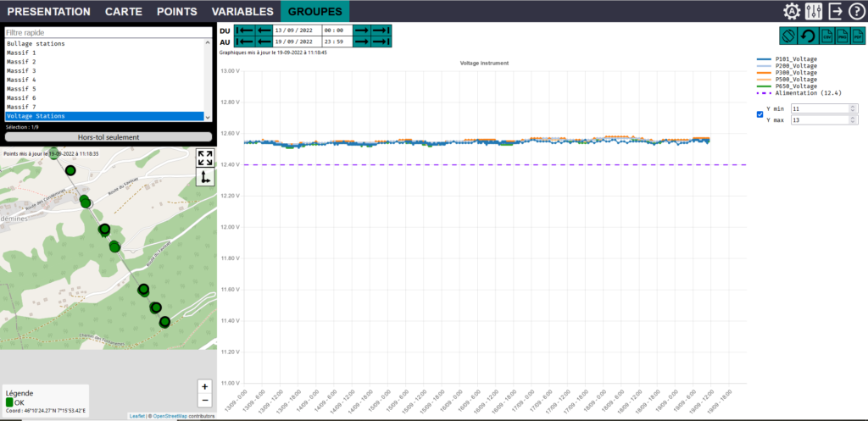Click the logout exit icon
The width and height of the screenshot is (868, 421).
836,11
